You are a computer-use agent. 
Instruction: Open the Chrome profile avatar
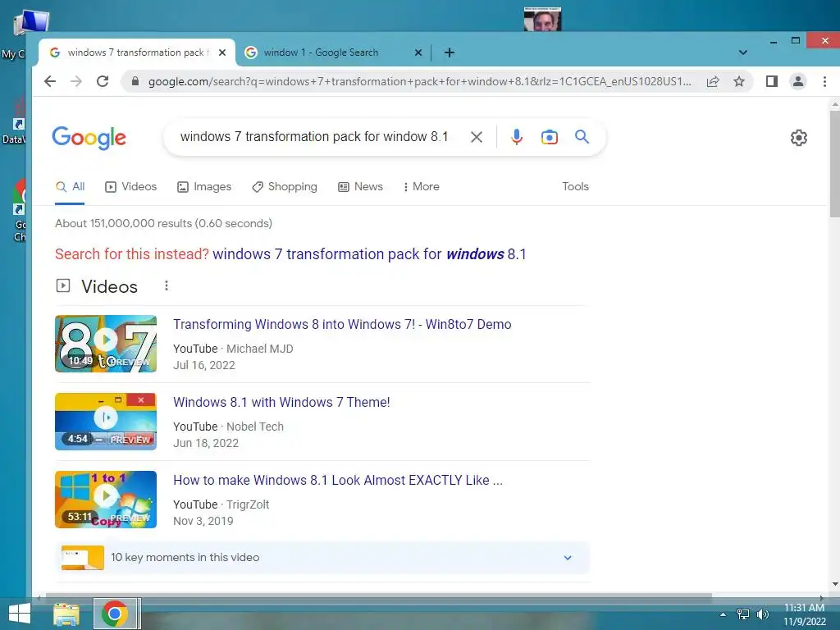797,81
